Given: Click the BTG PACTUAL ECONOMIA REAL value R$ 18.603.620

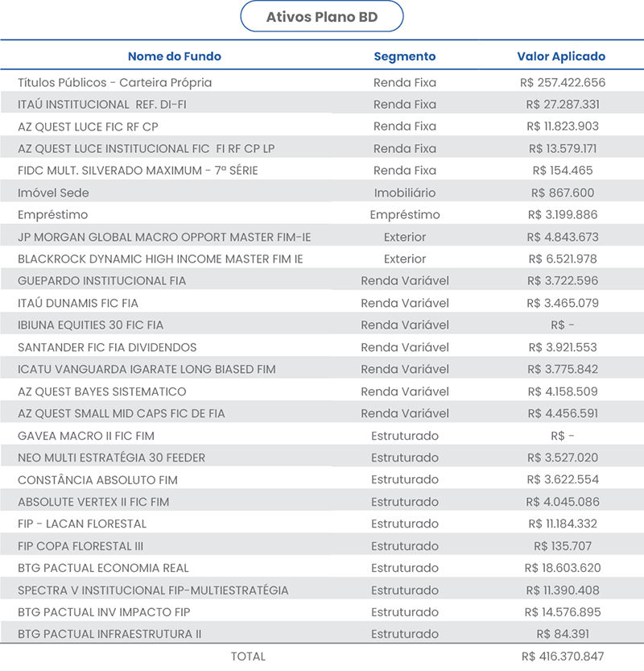Looking at the screenshot, I should pos(563,568).
